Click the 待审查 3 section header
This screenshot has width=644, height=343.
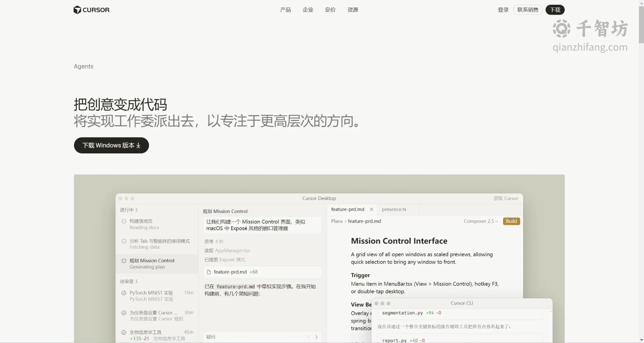[x=128, y=281]
